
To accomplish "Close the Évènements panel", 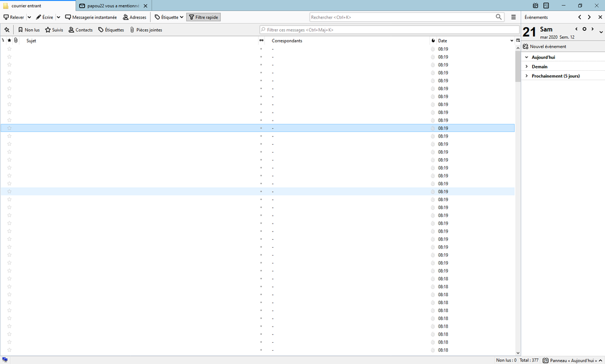I will pyautogui.click(x=600, y=18).
